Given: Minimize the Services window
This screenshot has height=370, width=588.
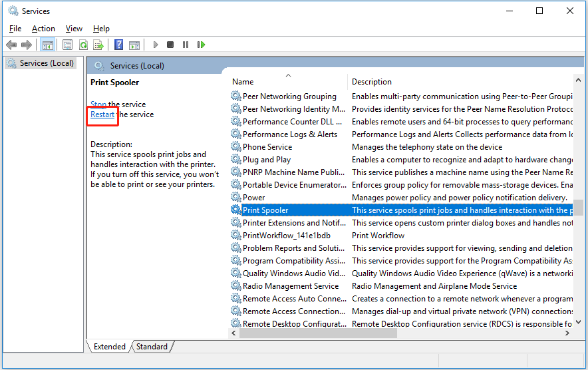Looking at the screenshot, I should pyautogui.click(x=510, y=11).
